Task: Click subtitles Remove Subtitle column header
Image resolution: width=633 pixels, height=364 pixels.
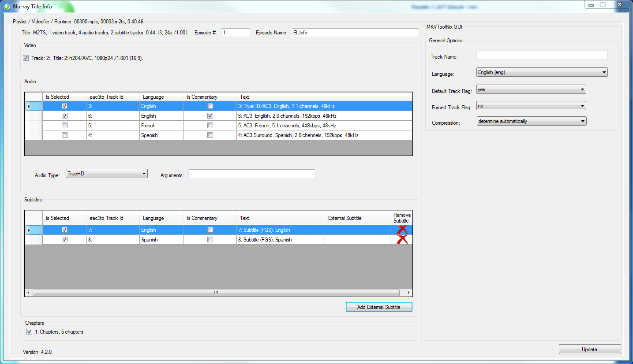Action: (x=401, y=218)
